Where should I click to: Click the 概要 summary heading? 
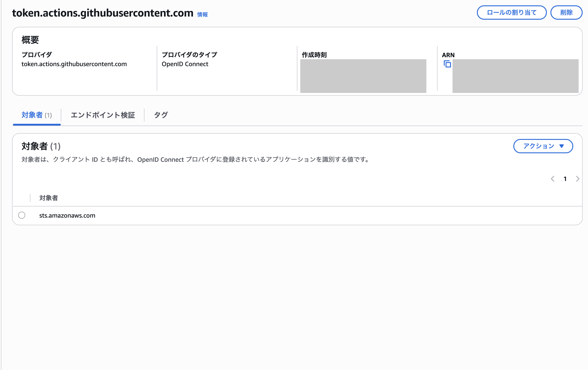[30, 40]
